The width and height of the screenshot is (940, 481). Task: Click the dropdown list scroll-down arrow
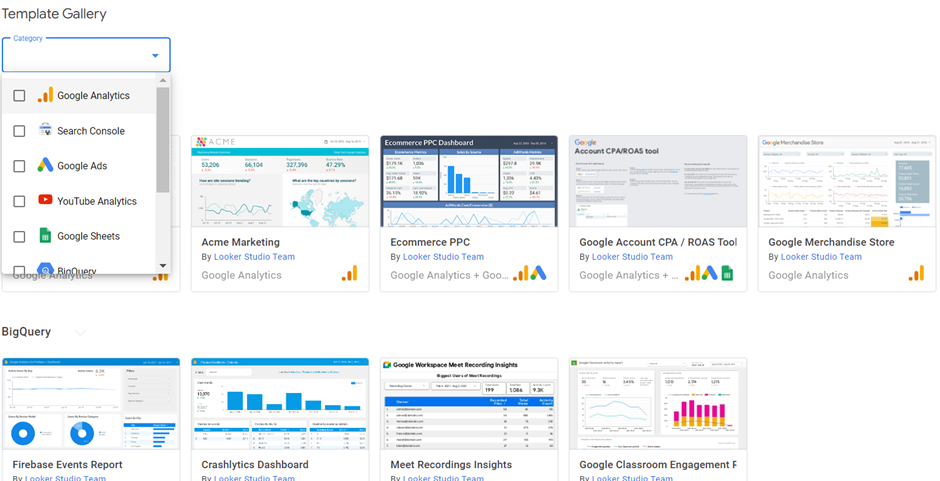[163, 266]
